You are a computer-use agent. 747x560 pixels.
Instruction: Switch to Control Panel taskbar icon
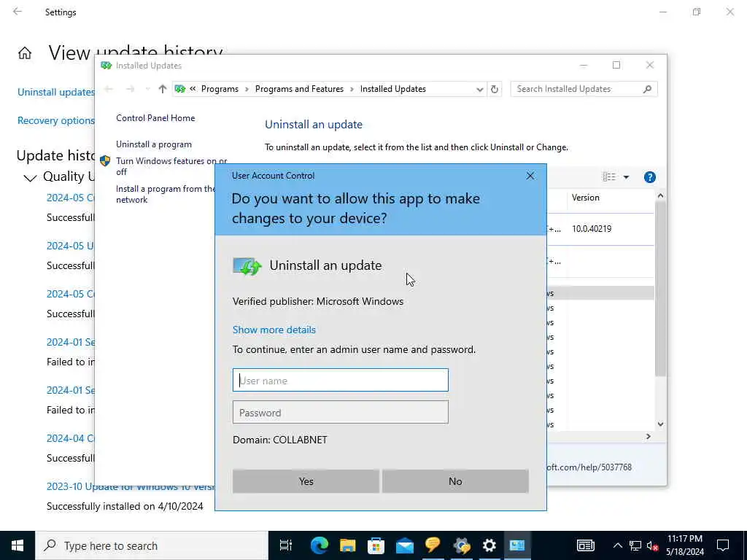[517, 545]
